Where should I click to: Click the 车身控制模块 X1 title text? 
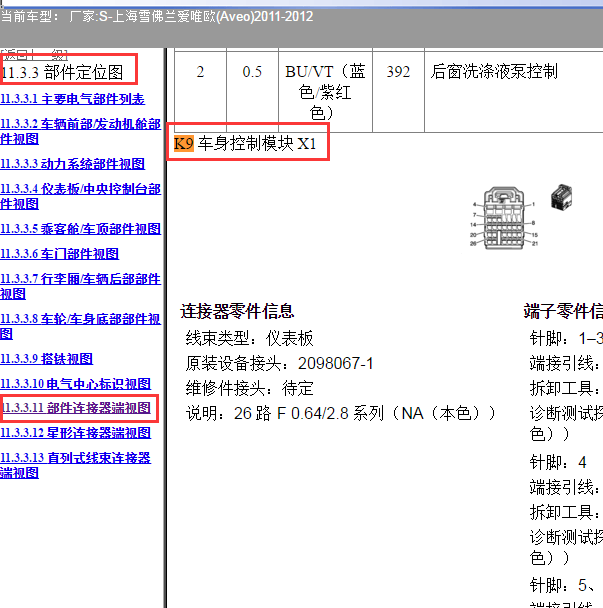(257, 144)
